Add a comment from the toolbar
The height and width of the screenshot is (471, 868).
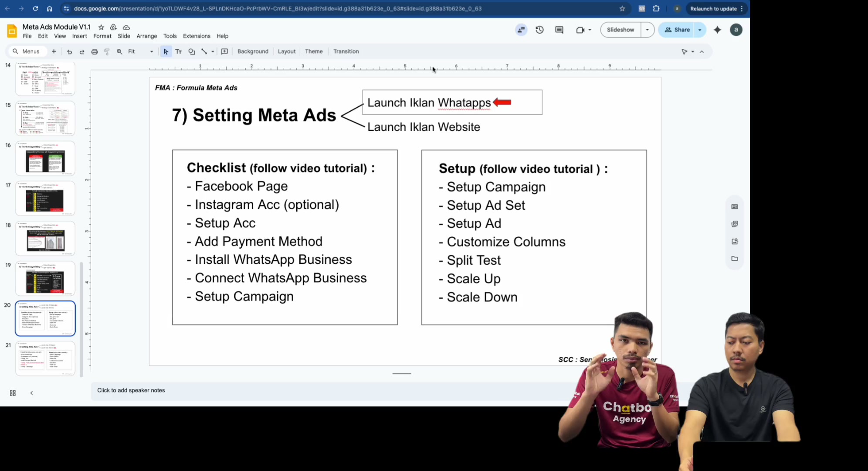tap(224, 51)
